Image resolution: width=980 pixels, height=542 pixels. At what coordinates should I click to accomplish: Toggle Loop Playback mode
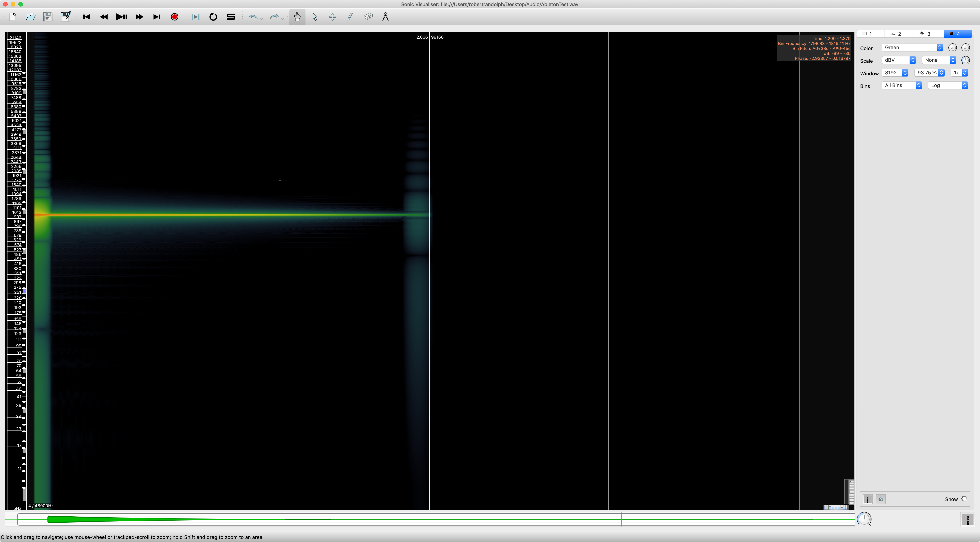pos(213,17)
